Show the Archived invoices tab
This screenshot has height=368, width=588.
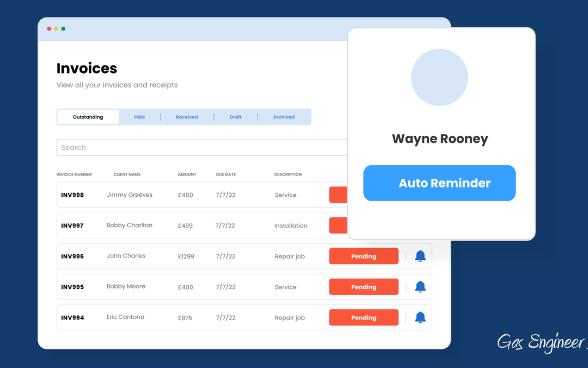point(284,117)
